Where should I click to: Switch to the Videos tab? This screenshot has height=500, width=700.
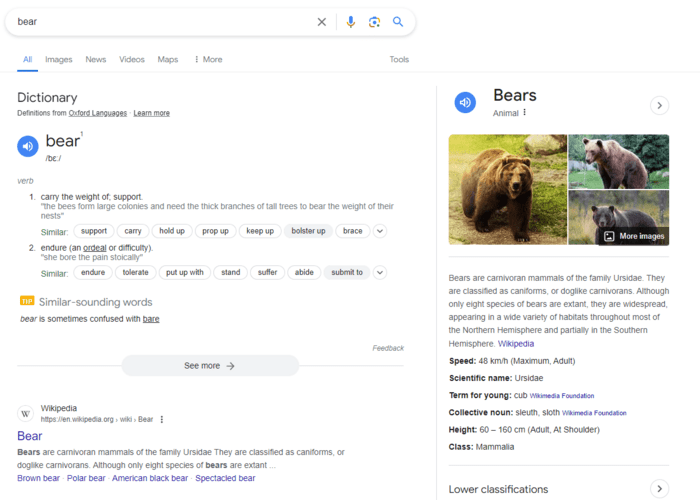(132, 59)
